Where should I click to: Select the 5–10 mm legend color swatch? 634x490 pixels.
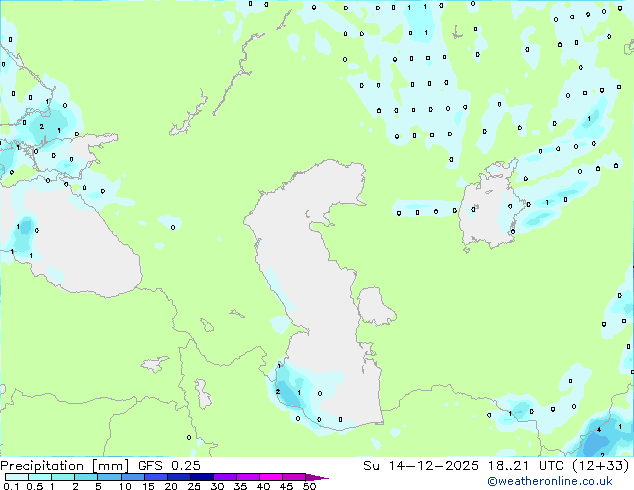109,477
